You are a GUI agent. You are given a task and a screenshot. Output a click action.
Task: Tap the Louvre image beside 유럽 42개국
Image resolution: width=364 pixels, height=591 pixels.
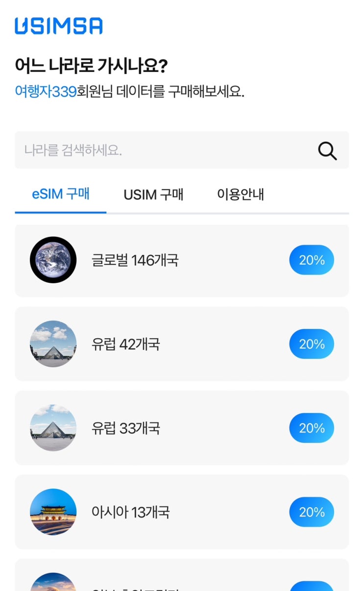coord(53,344)
